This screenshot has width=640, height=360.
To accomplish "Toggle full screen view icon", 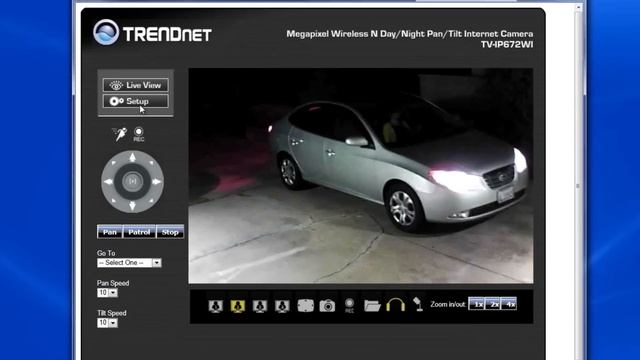I will (305, 306).
